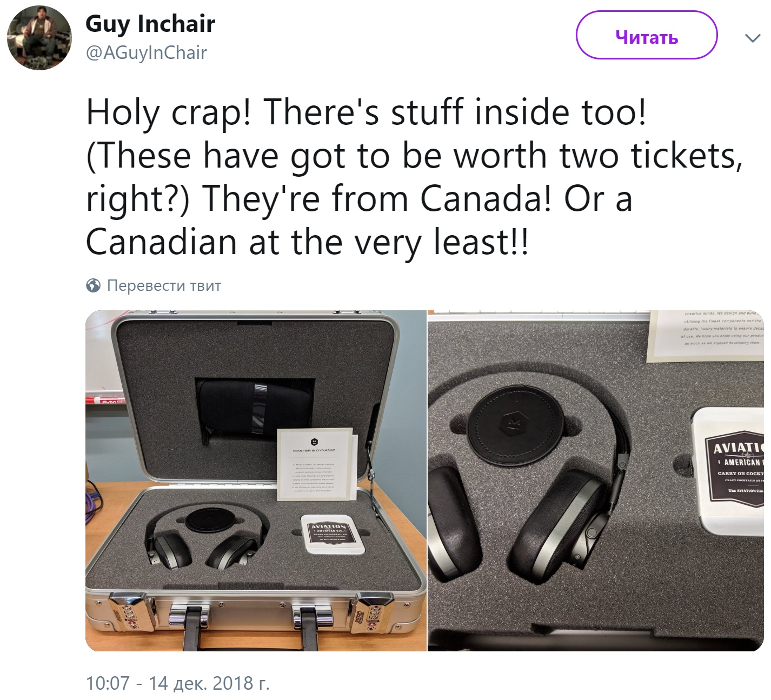The width and height of the screenshot is (771, 700).
Task: Translate the tweet via Перевести твит
Action: [x=164, y=285]
